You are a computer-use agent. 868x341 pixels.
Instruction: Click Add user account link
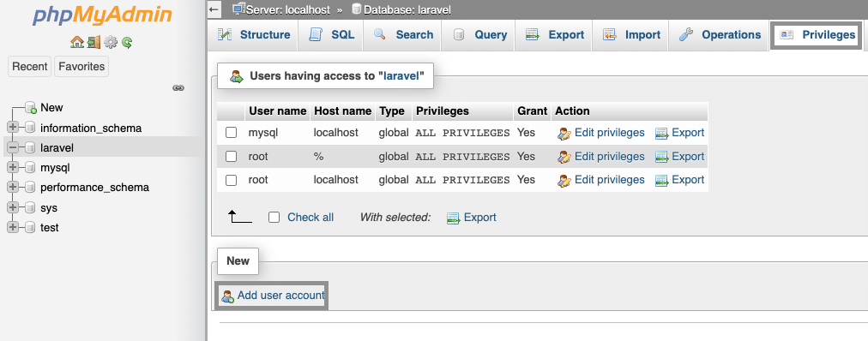pyautogui.click(x=280, y=296)
